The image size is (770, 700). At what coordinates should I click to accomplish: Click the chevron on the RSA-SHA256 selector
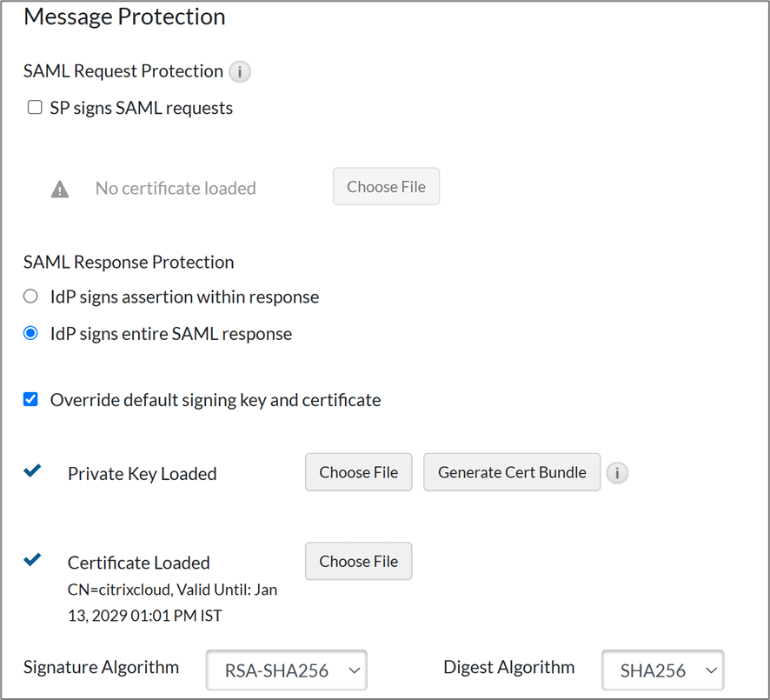point(353,670)
